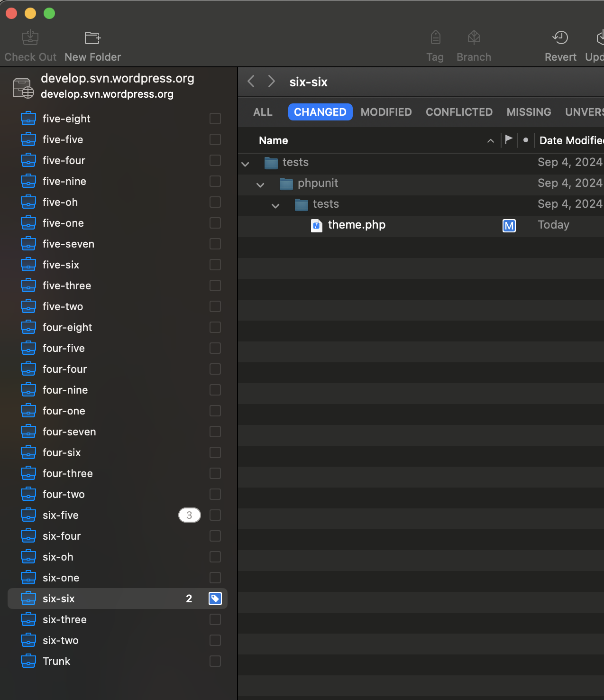Collapse the phpunit folder

coord(260,185)
